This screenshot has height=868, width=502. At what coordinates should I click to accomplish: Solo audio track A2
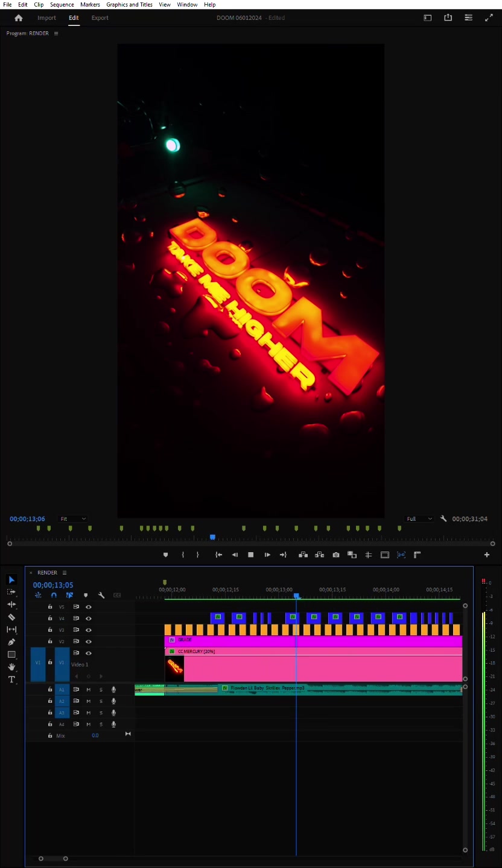click(101, 701)
